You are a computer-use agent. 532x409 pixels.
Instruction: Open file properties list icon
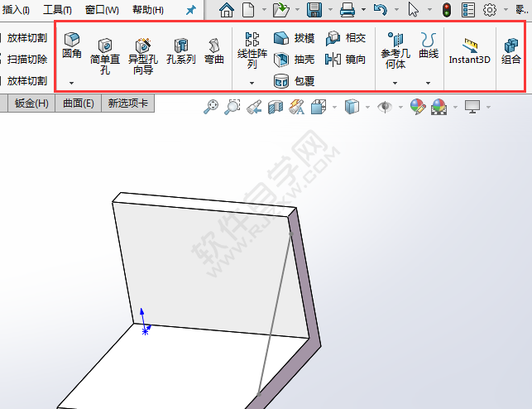click(468, 10)
